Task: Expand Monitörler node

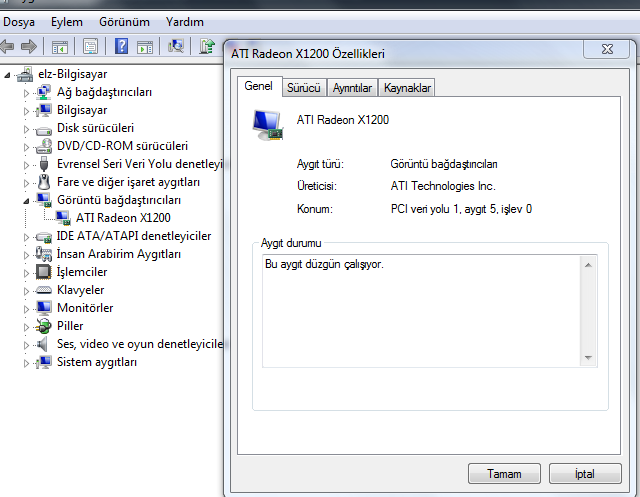Action: tap(27, 309)
